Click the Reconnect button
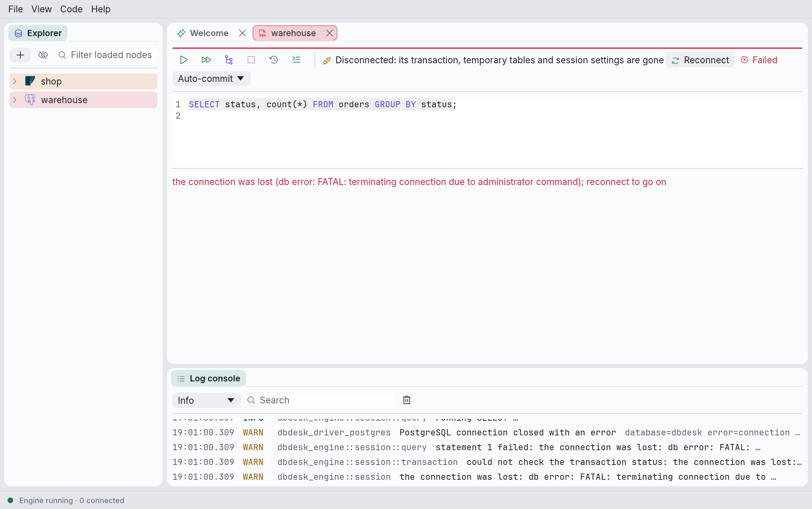Screen dimensions: 812x509 [x=700, y=60]
